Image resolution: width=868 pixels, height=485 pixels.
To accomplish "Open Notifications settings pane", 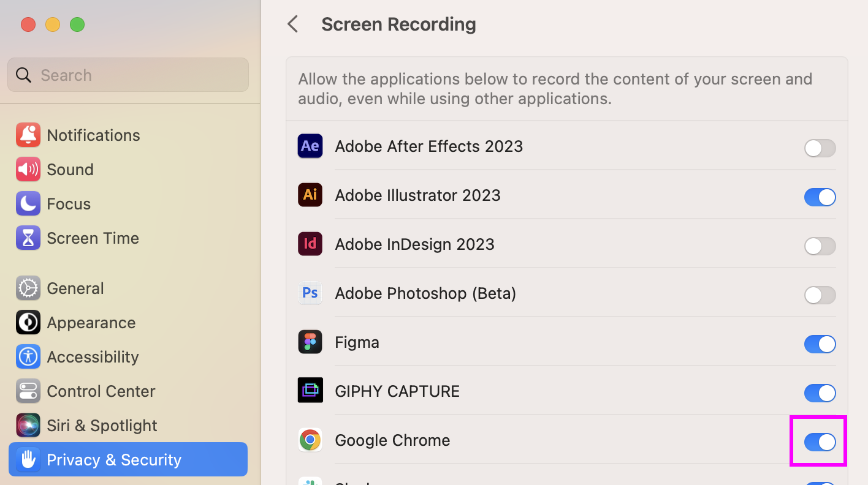I will pos(128,135).
